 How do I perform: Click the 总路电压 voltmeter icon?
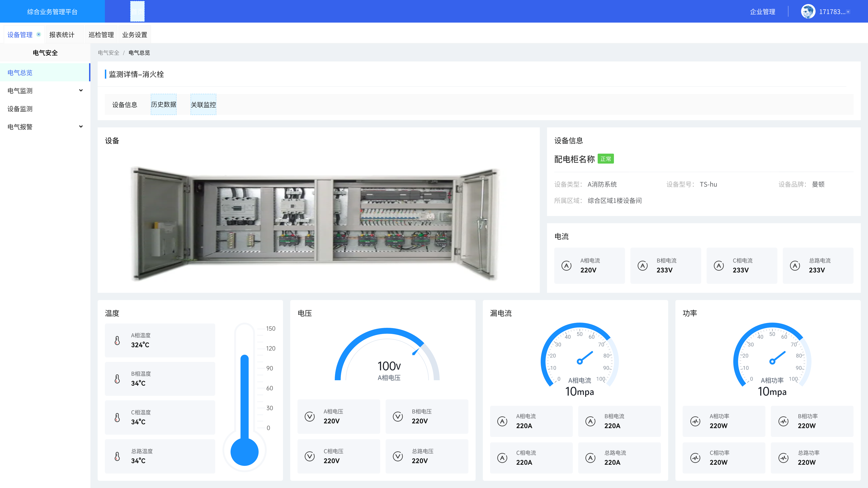click(398, 456)
